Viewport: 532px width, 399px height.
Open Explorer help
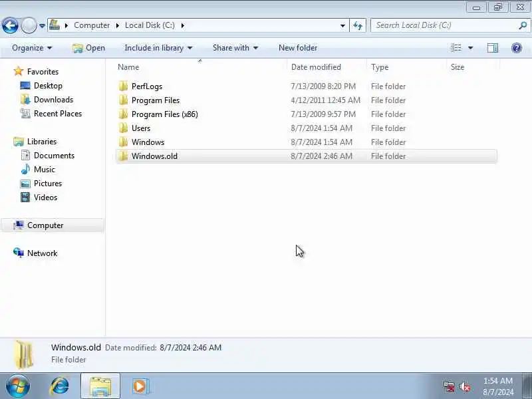tap(517, 48)
